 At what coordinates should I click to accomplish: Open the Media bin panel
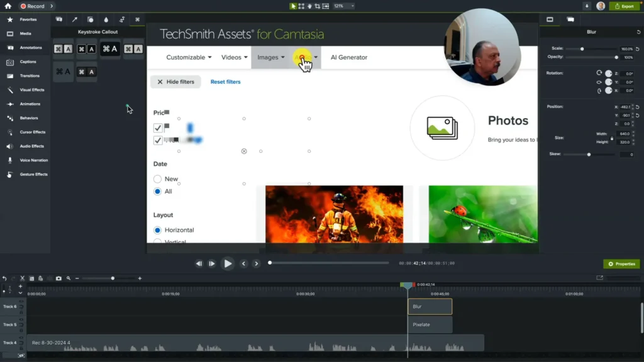(25, 34)
